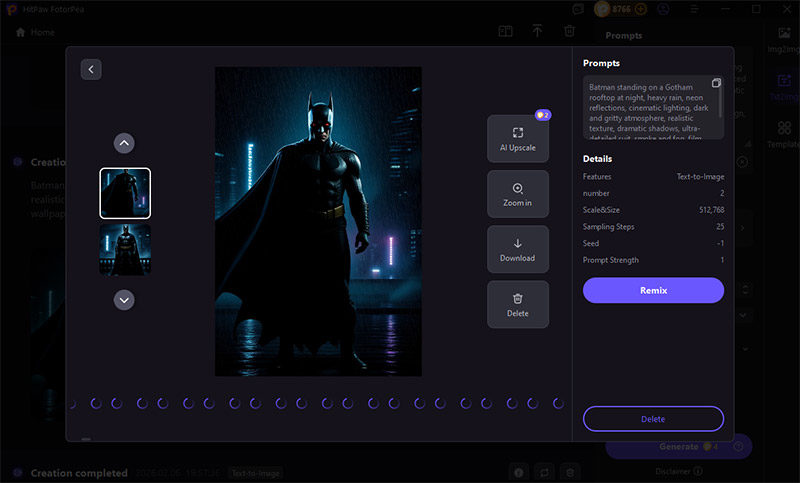Open the Template sidebar tab
Viewport: 800px width, 483px height.
click(784, 135)
